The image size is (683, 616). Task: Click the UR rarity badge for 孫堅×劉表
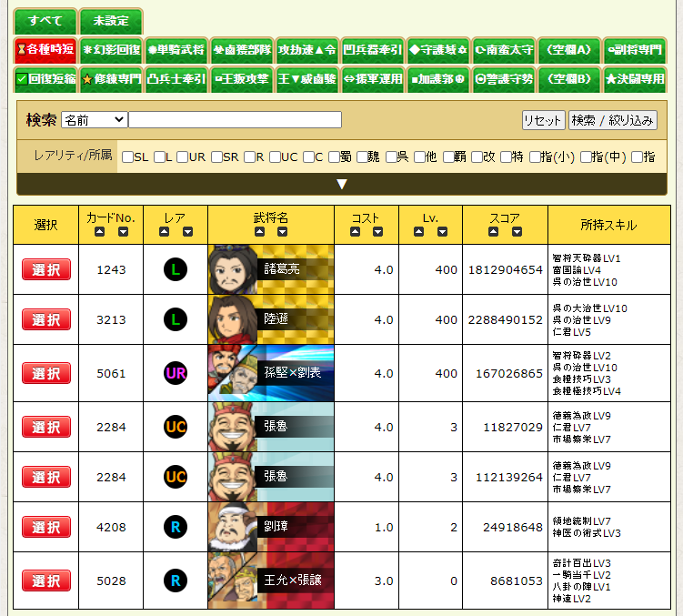[176, 373]
